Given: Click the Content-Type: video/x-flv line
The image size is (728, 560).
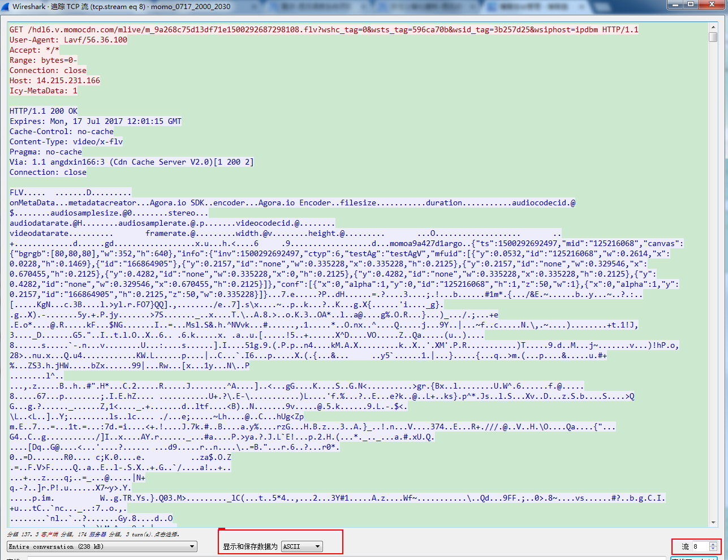Looking at the screenshot, I should tap(66, 141).
